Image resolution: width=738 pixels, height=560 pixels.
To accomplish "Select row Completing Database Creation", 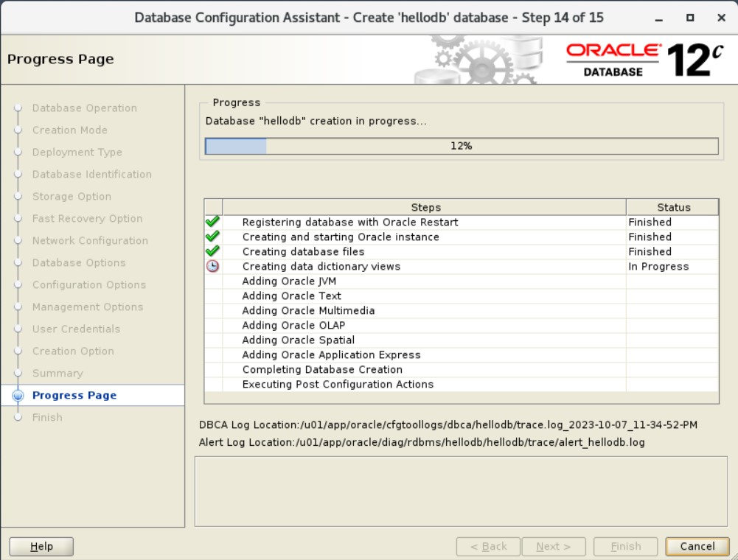I will click(x=462, y=369).
